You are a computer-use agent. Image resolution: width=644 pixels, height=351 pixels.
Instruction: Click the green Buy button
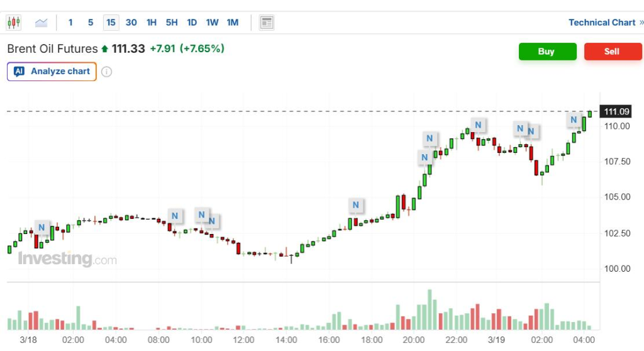(548, 52)
